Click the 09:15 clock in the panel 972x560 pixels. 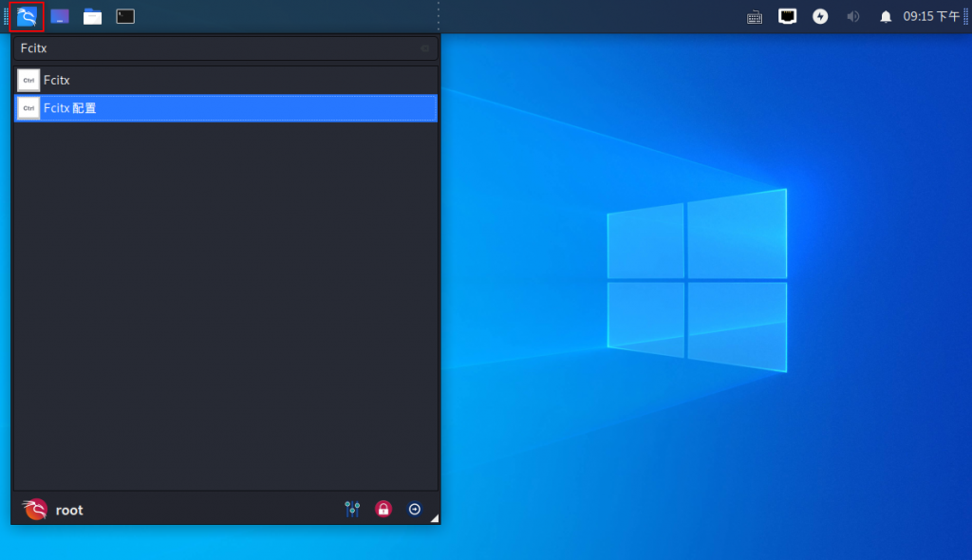[x=931, y=17]
